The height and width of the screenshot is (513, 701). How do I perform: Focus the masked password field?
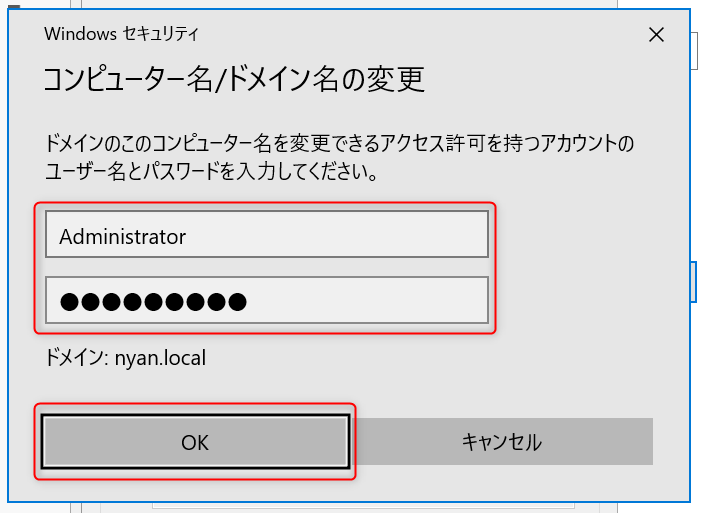click(266, 300)
